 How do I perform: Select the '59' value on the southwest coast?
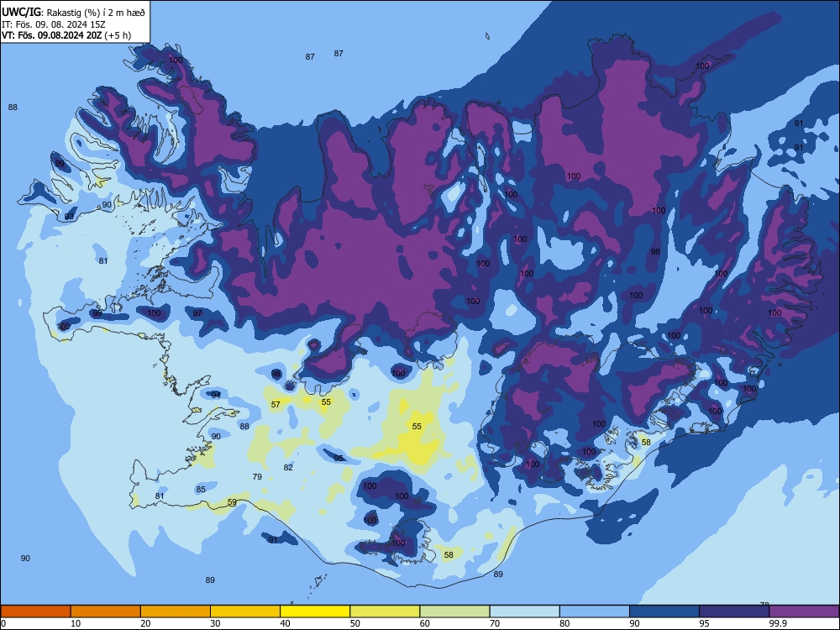[x=232, y=502]
